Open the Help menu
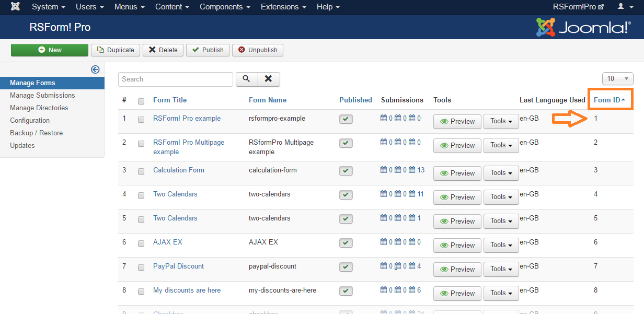The image size is (644, 314). coord(328,7)
